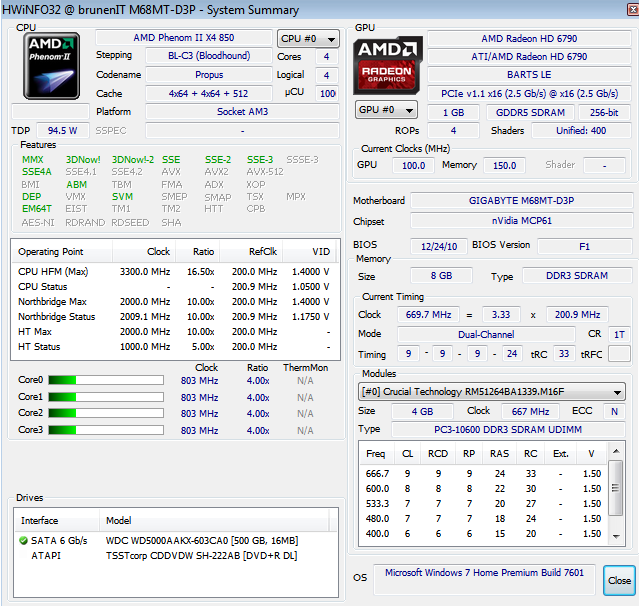Close the System Summary window via title bar X

pyautogui.click(x=633, y=9)
